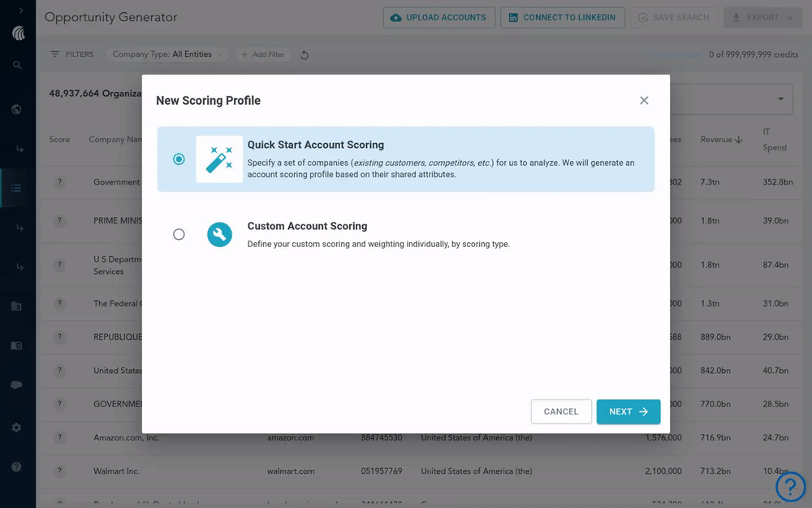Open the sidebar search icon
This screenshot has width=812, height=508.
pos(17,65)
